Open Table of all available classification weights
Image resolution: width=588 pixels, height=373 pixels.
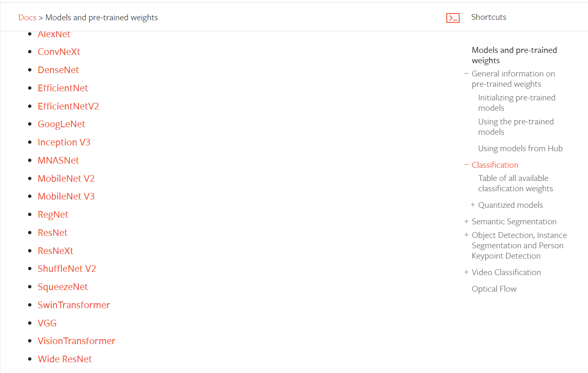tap(515, 183)
